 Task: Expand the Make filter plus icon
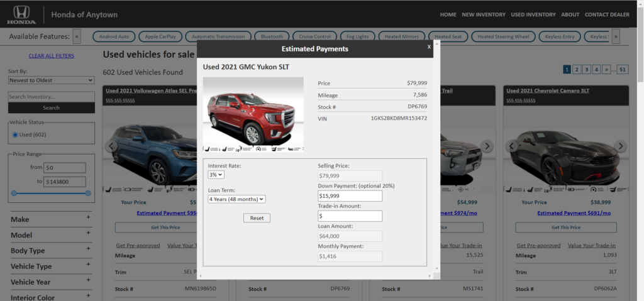point(88,217)
